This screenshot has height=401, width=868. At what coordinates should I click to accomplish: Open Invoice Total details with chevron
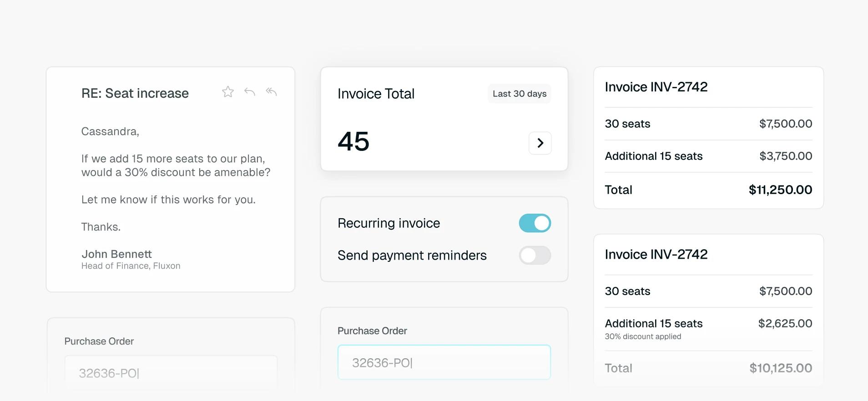540,143
